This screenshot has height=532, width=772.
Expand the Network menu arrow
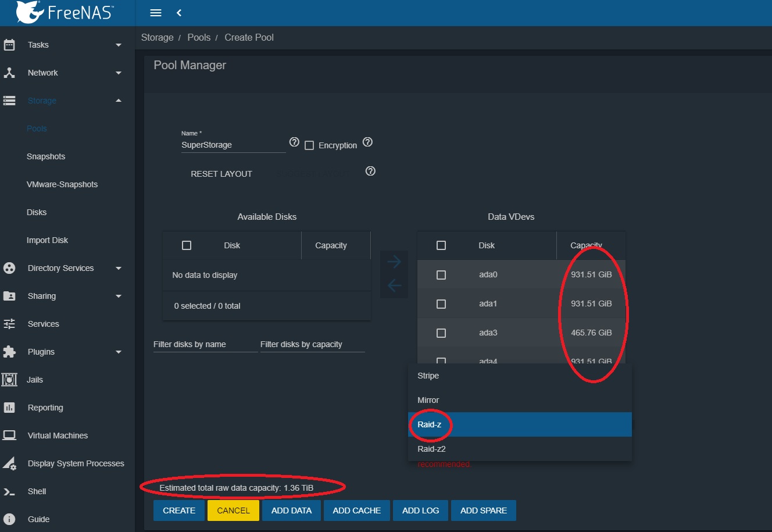click(119, 73)
